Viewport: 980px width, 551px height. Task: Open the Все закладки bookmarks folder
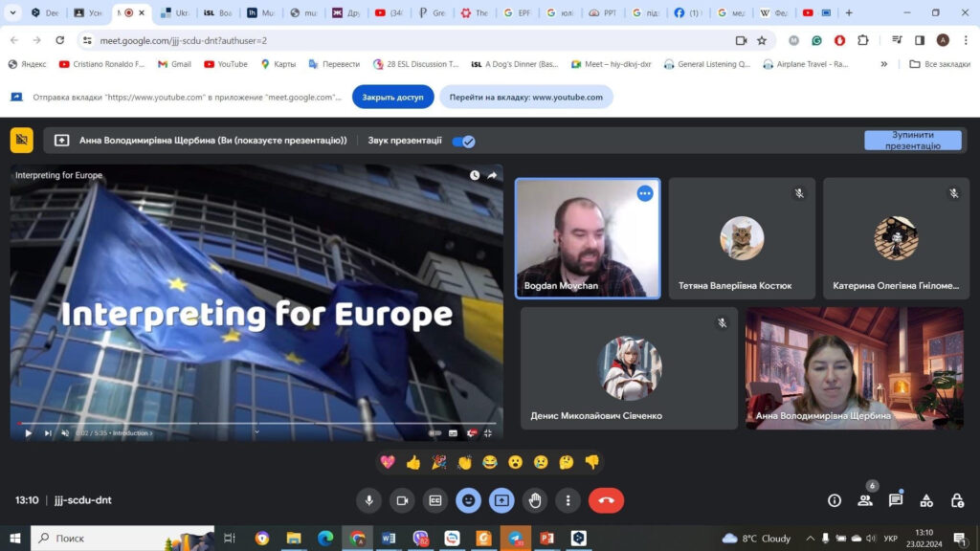point(939,64)
